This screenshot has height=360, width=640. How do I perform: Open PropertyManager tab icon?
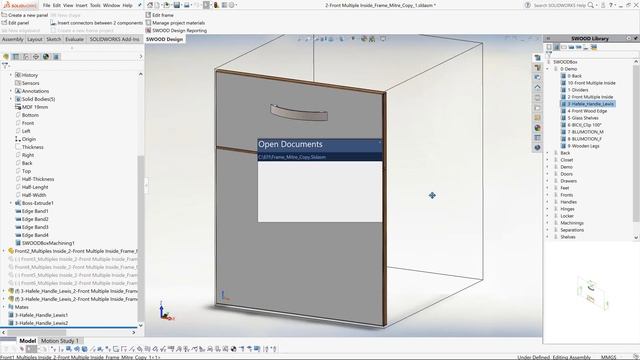pyautogui.click(x=16, y=57)
